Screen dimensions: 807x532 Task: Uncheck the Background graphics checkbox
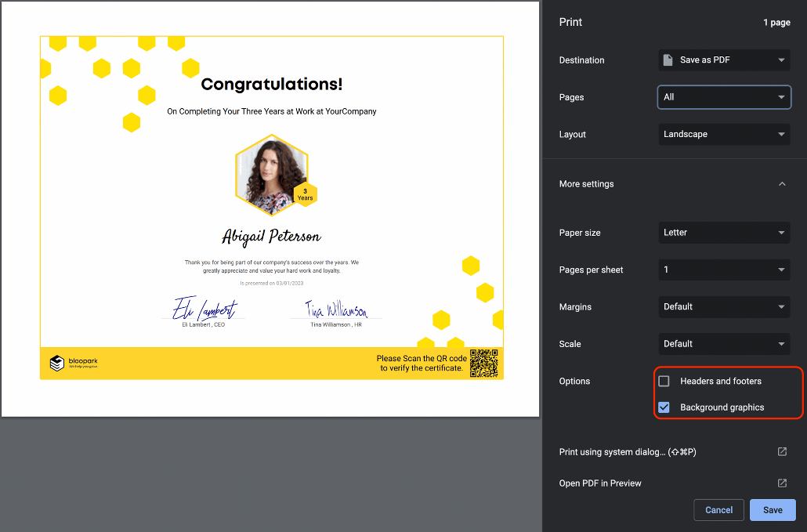coord(664,407)
